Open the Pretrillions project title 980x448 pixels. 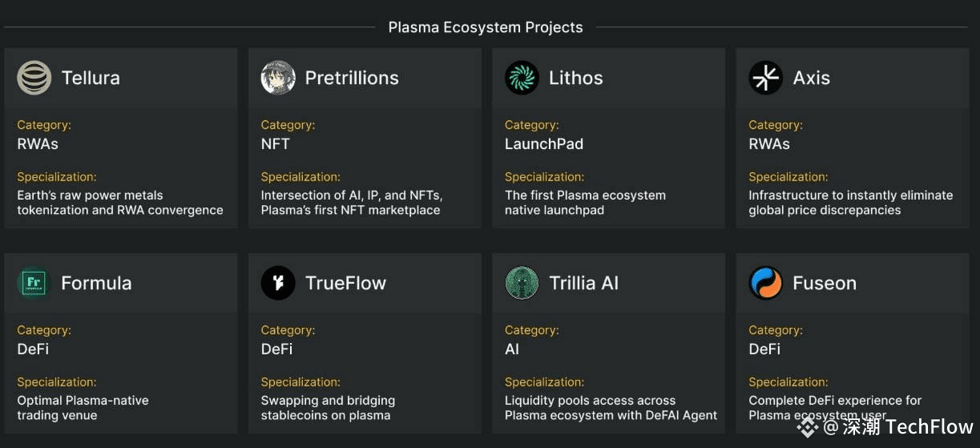coord(352,78)
